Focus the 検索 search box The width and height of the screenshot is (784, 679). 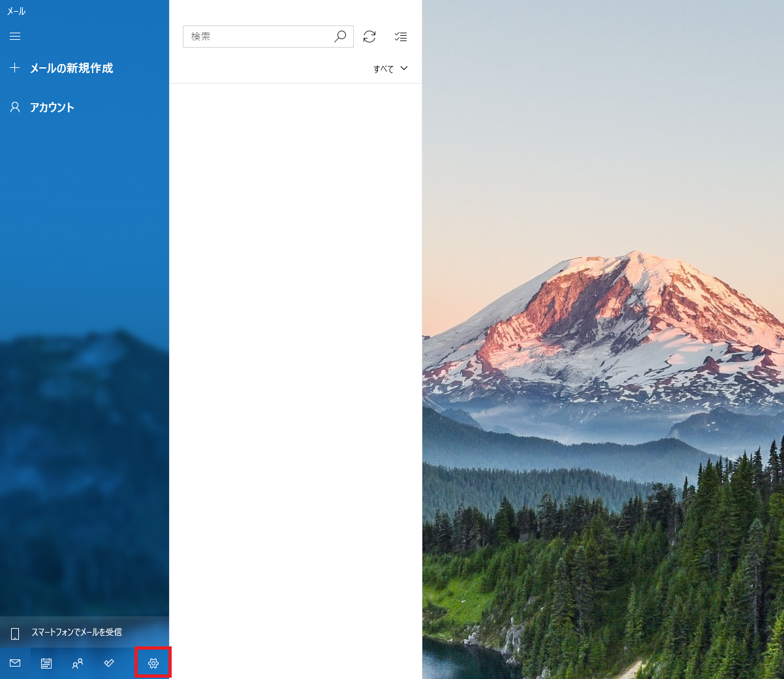[258, 37]
